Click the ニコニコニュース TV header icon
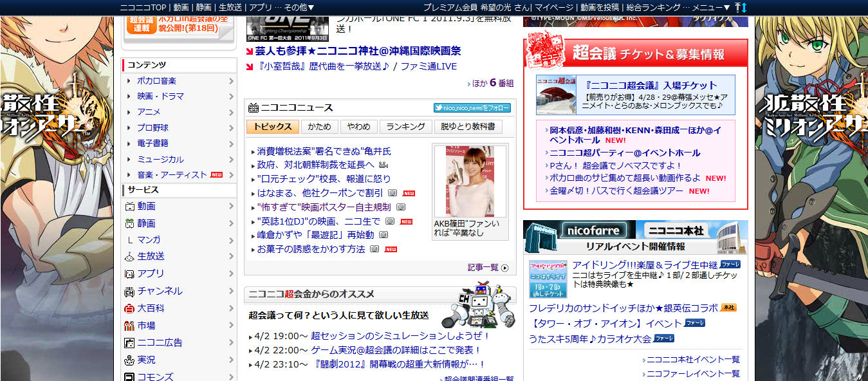The image size is (868, 381). click(x=254, y=107)
